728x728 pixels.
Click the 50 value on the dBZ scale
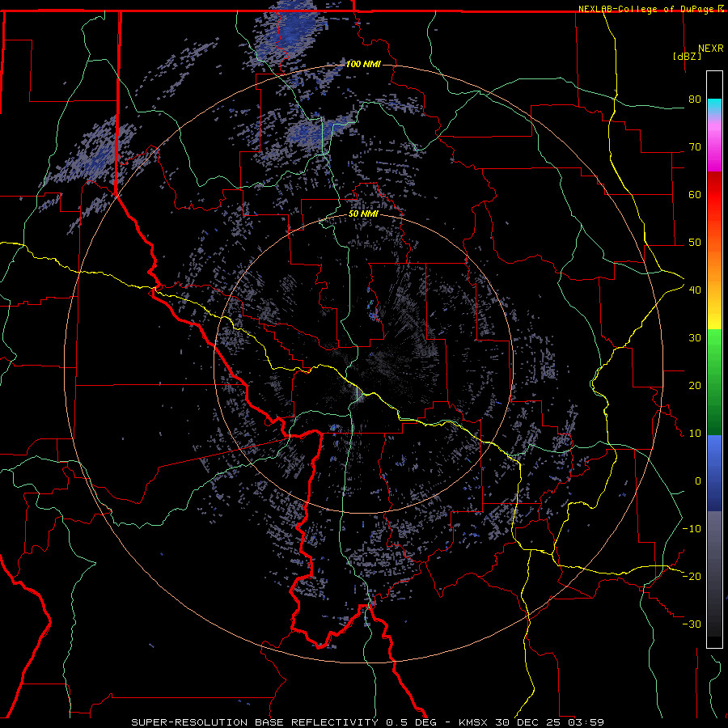pos(695,243)
